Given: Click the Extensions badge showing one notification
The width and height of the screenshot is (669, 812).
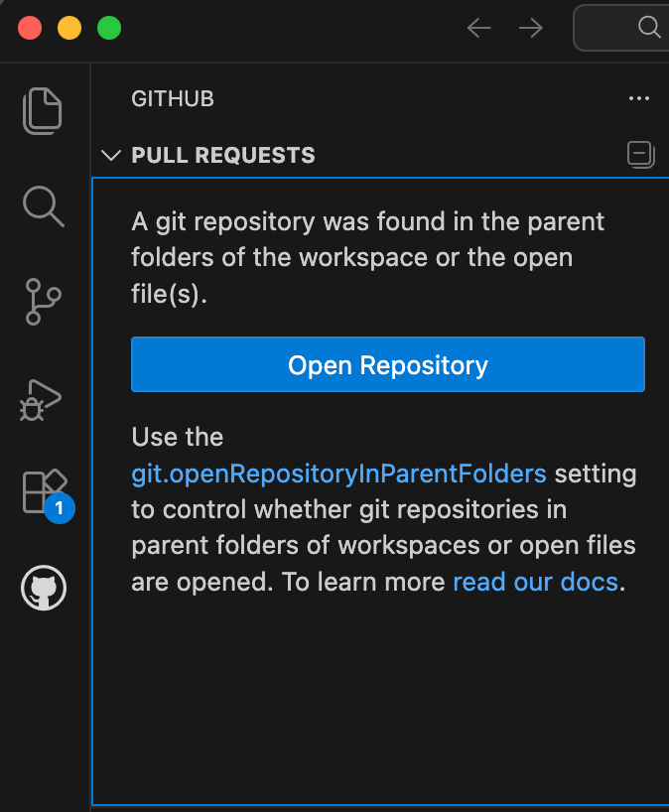Looking at the screenshot, I should coord(58,508).
